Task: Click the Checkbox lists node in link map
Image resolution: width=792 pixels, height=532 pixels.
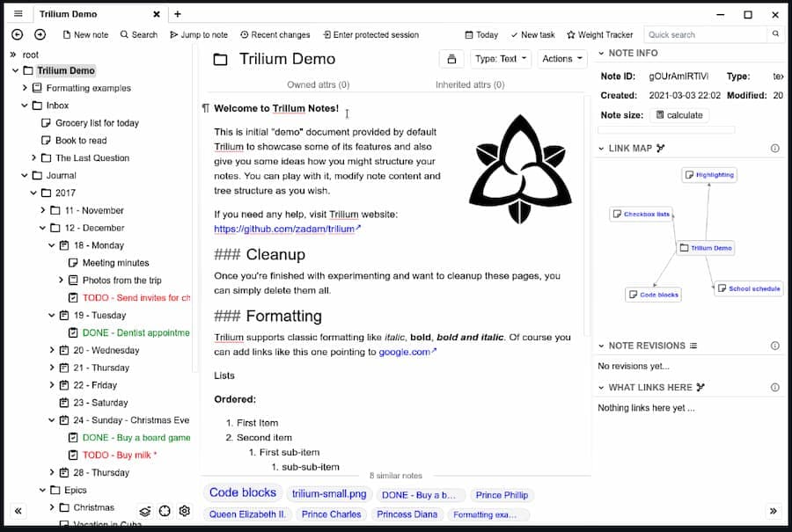Action: (641, 214)
